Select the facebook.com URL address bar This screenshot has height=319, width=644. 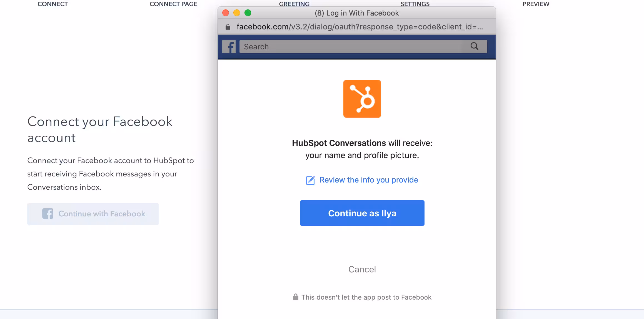click(360, 27)
